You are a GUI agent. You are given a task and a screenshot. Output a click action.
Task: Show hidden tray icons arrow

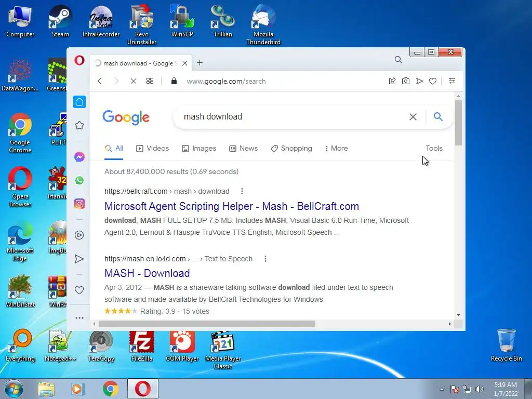[442, 389]
